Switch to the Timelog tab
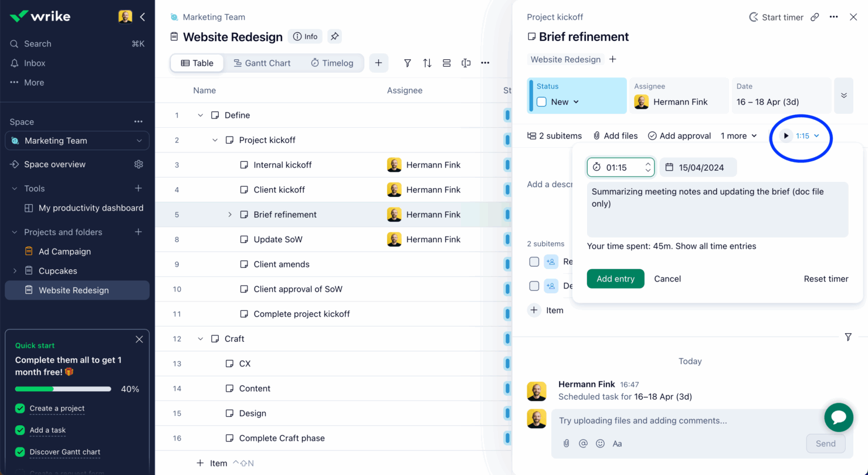868x475 pixels. coord(332,63)
